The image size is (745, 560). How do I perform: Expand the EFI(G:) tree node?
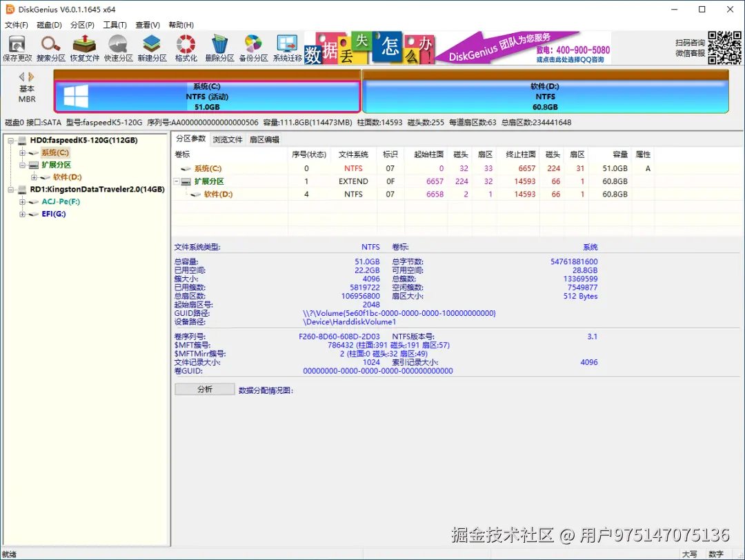pyautogui.click(x=22, y=214)
